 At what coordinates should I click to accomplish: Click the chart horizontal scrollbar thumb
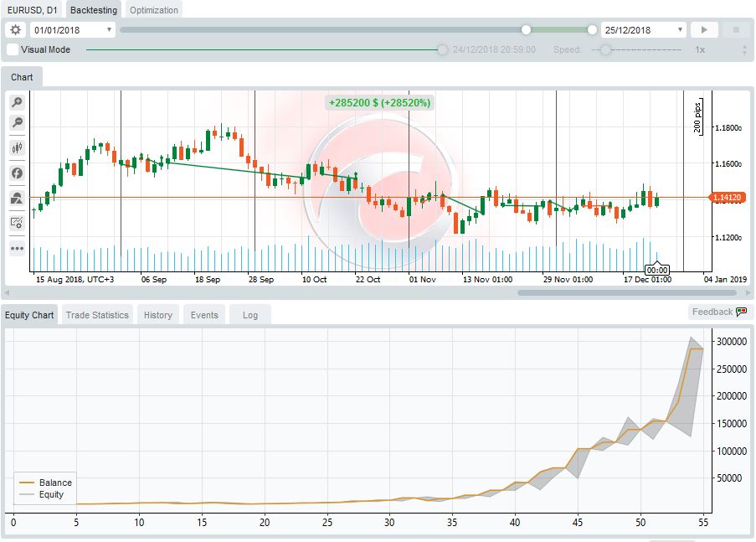click(626, 292)
